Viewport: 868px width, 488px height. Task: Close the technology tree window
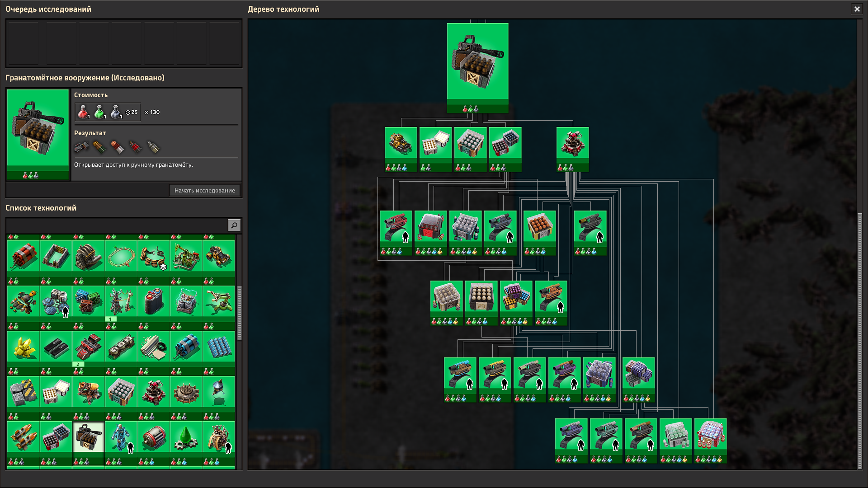point(857,9)
